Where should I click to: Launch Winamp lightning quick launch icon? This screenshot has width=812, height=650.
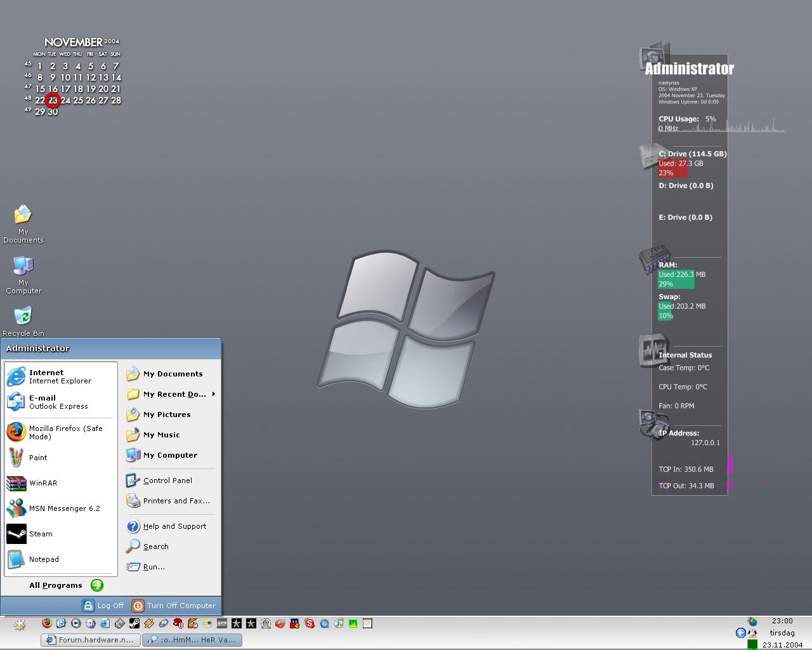pyautogui.click(x=148, y=623)
